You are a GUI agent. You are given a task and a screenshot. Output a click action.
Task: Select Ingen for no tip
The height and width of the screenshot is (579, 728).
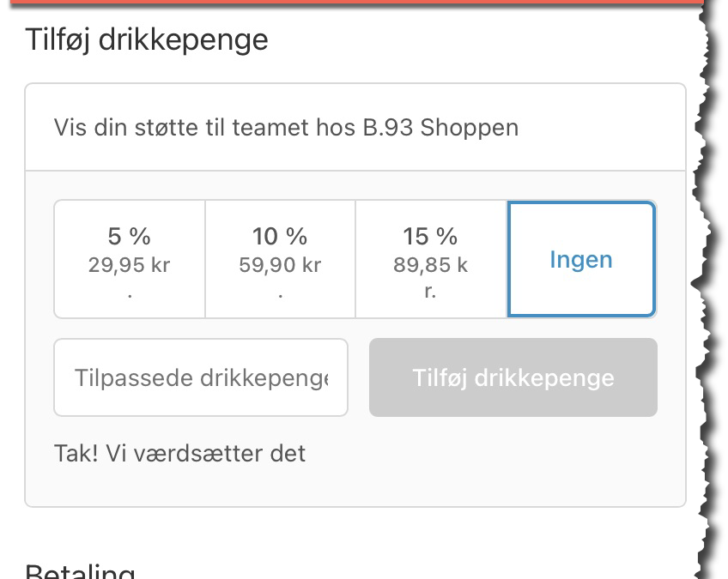pyautogui.click(x=581, y=259)
